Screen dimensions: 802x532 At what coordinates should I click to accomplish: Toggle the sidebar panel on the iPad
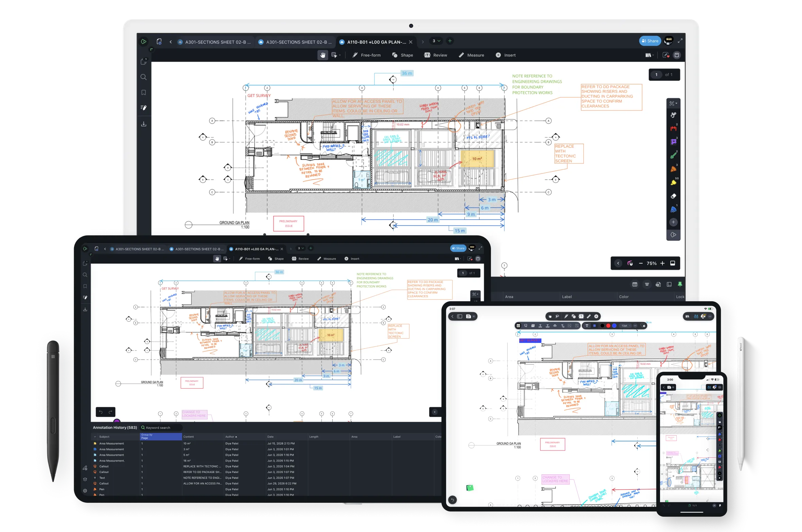[x=459, y=316]
